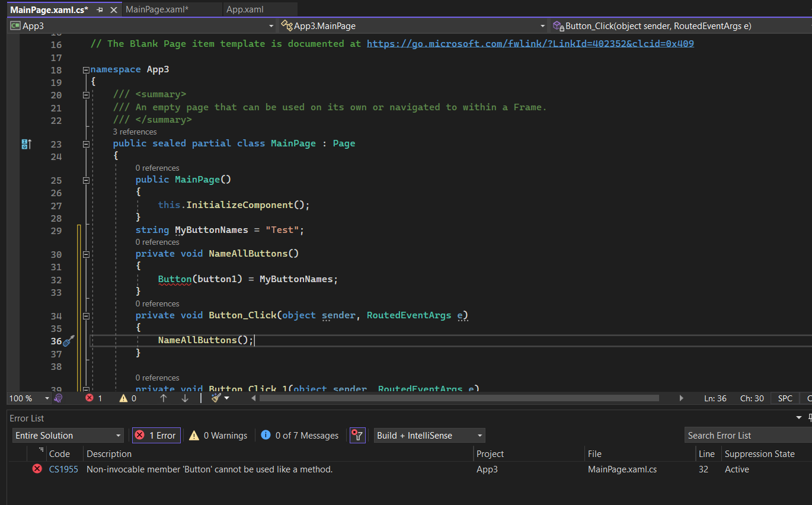Click the inheritance margin icon beside line 23
The image size is (812, 505).
click(26, 144)
